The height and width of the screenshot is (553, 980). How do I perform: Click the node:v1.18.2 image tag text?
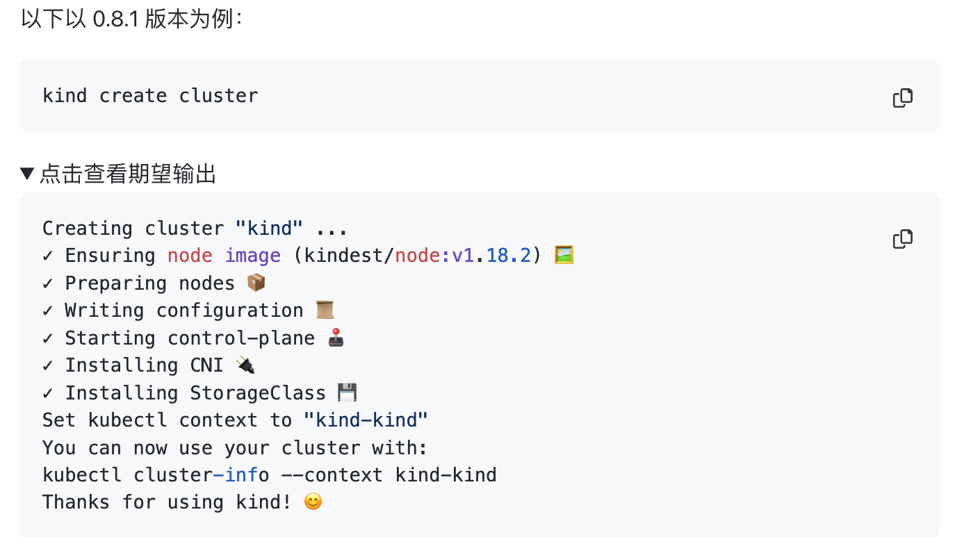click(x=464, y=256)
